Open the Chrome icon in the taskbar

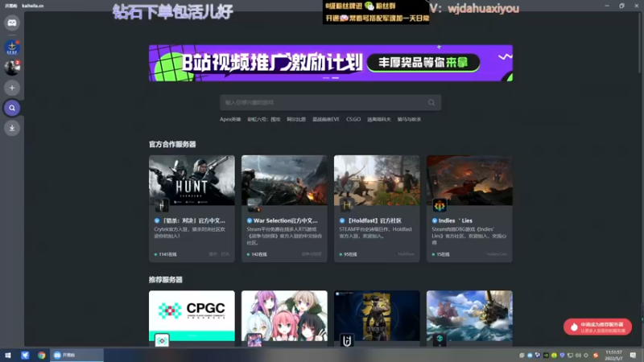click(x=42, y=355)
